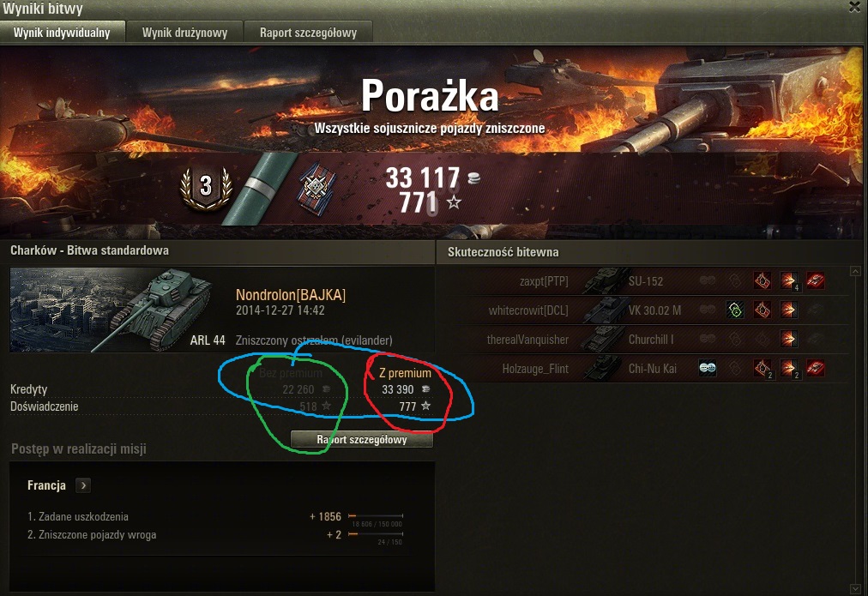868x596 pixels.
Task: Select the Wynik indywidualny tab
Action: pos(62,32)
